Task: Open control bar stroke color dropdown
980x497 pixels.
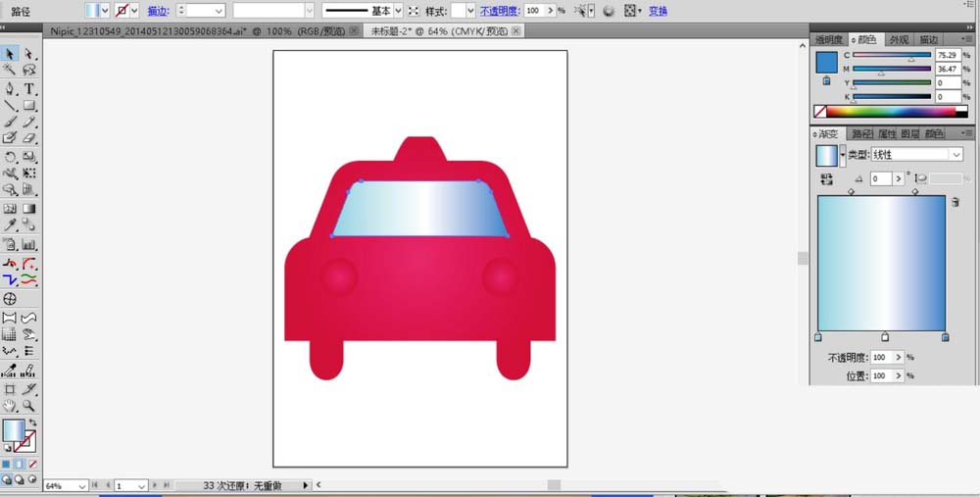Action: click(134, 11)
